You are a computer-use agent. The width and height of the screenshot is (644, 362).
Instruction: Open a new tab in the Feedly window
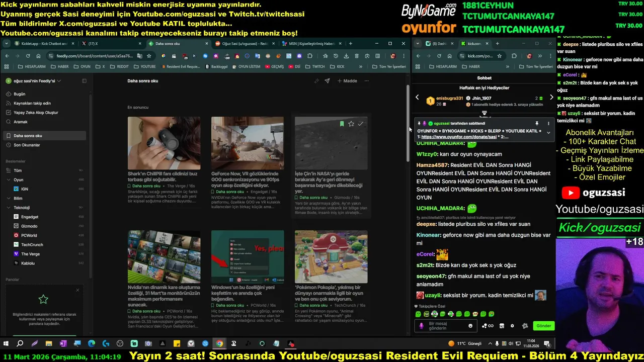[350, 44]
